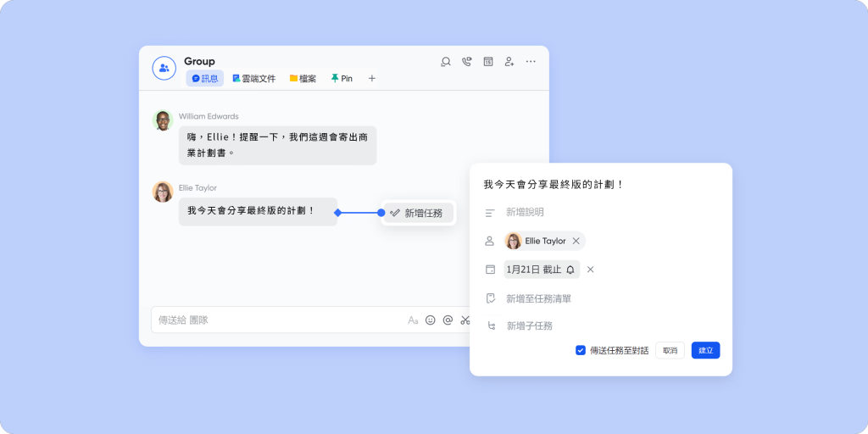
Task: Start a call with the phone icon
Action: click(x=467, y=61)
